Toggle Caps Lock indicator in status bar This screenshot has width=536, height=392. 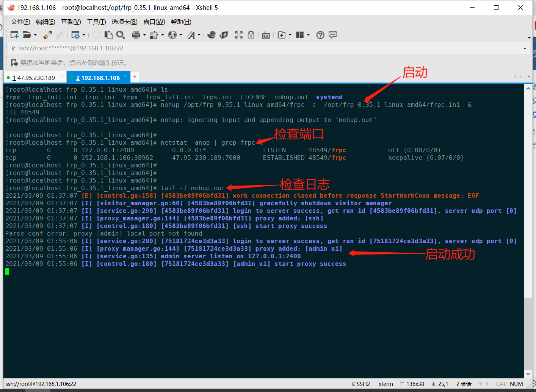501,384
